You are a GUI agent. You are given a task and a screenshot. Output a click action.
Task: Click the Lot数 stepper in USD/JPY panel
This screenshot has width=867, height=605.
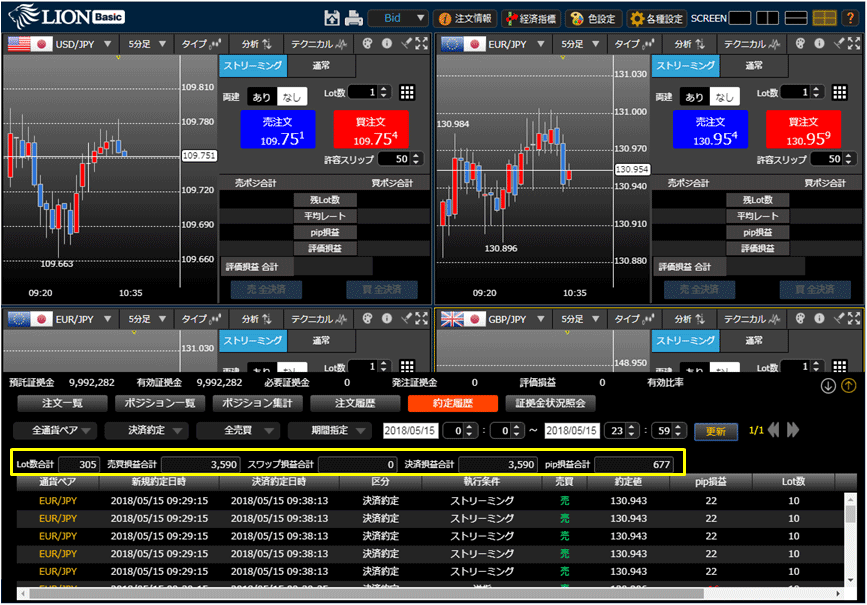tap(385, 92)
